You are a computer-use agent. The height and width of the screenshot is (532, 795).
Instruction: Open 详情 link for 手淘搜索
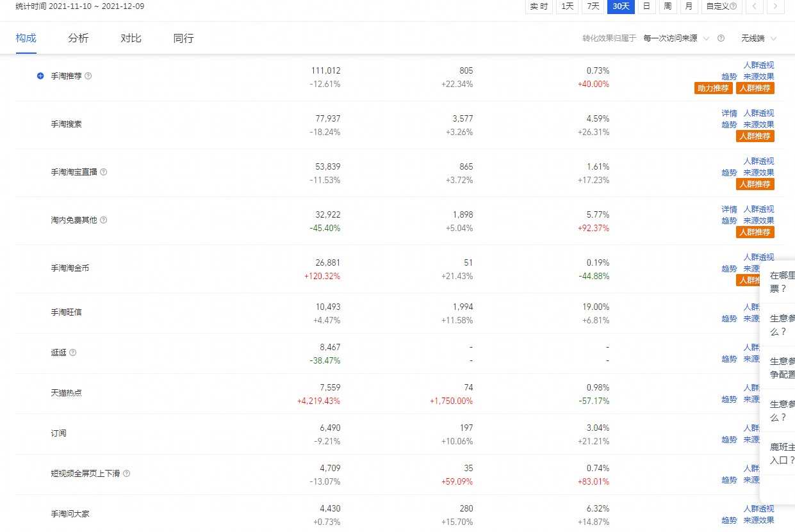pos(729,113)
